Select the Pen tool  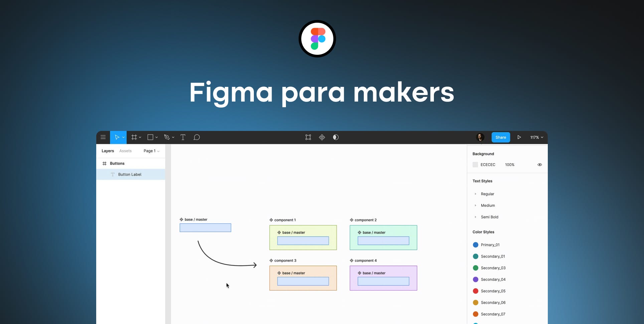tap(167, 137)
